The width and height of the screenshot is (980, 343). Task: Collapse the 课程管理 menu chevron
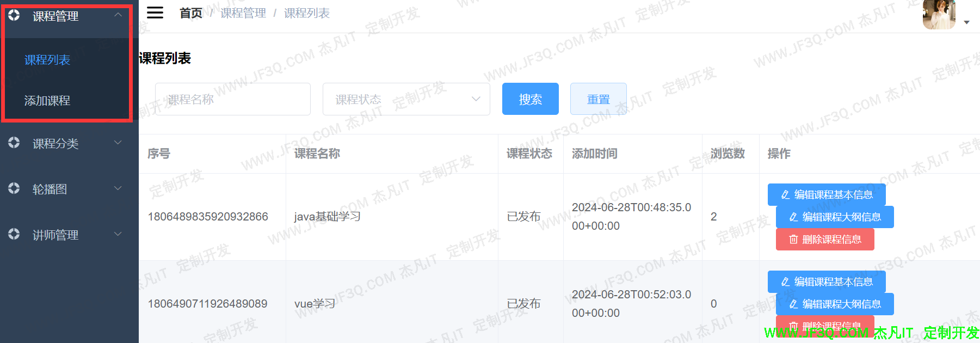point(118,15)
